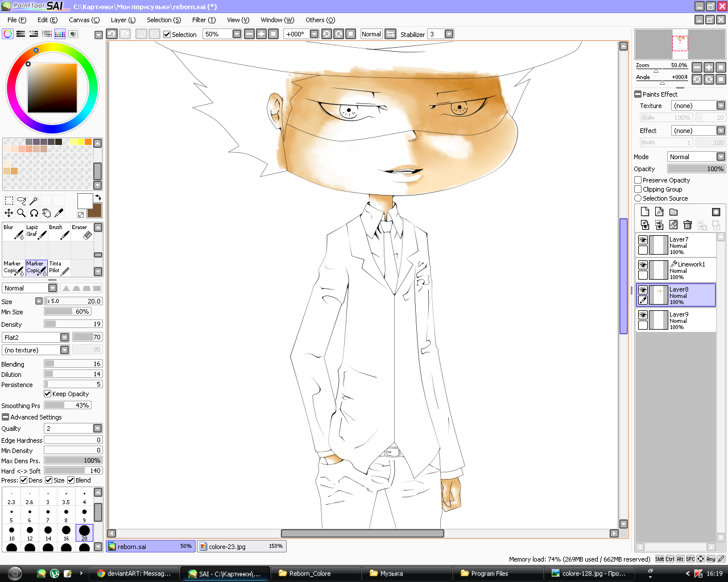The image size is (728, 582).
Task: Toggle Press Blend checkbox
Action: click(71, 480)
